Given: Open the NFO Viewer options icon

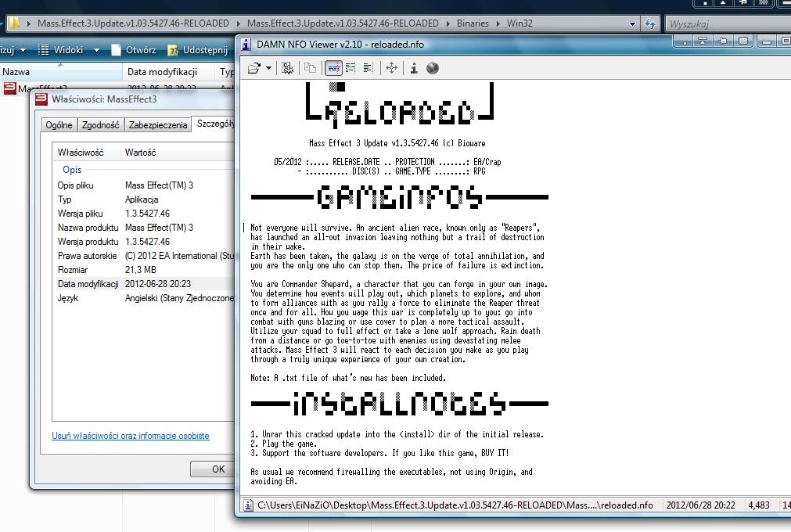Looking at the screenshot, I should [288, 68].
